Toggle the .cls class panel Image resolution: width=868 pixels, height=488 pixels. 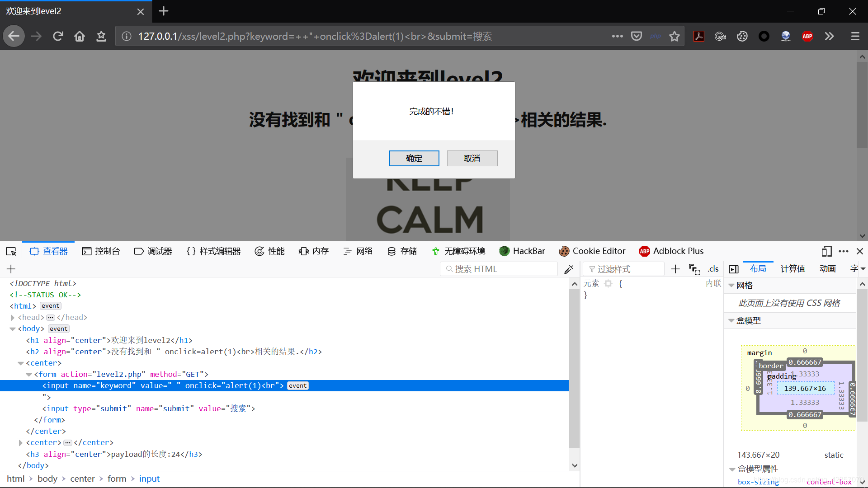[713, 269]
